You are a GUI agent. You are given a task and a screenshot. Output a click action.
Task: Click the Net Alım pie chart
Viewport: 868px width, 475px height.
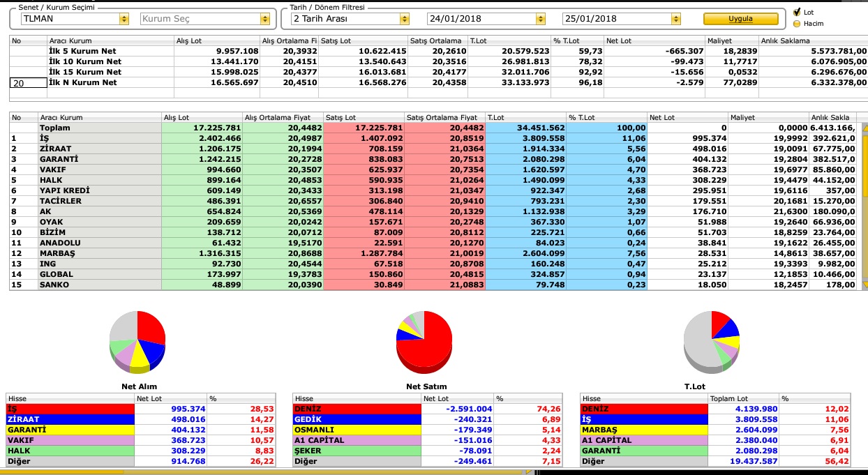(x=137, y=342)
